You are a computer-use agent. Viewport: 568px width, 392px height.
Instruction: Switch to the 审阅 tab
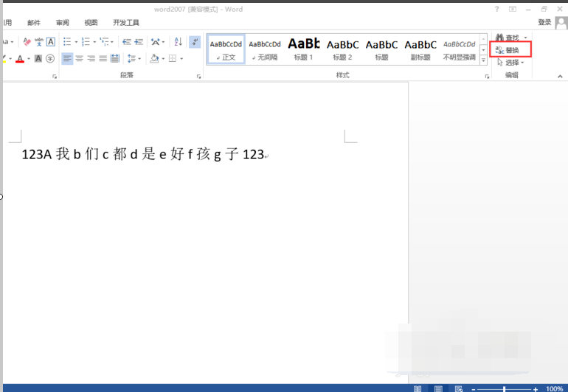[x=62, y=22]
